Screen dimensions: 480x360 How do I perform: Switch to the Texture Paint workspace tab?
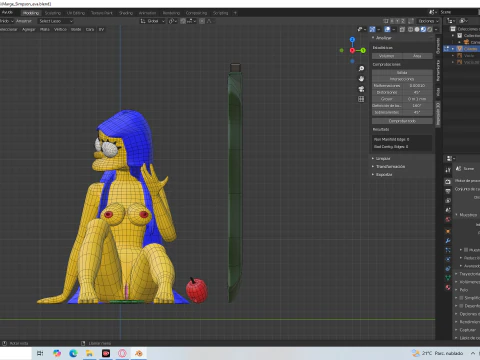[x=102, y=13]
